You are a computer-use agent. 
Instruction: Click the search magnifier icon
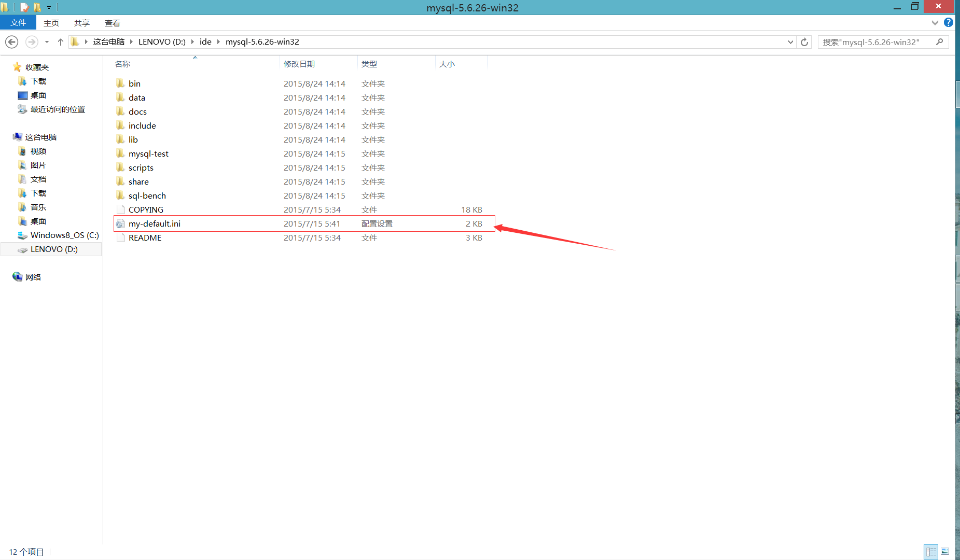point(939,42)
